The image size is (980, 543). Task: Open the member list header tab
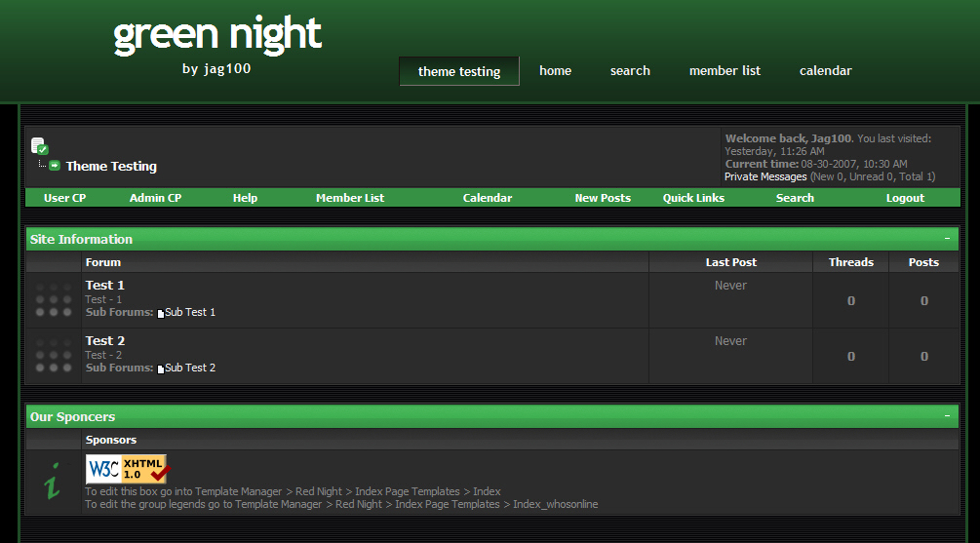(x=725, y=70)
